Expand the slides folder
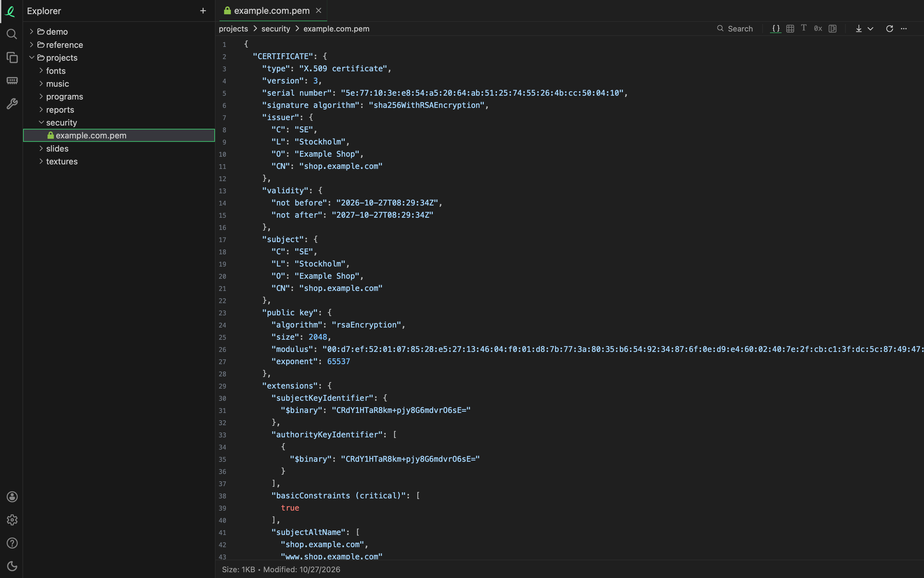This screenshot has height=578, width=924. click(x=119, y=149)
